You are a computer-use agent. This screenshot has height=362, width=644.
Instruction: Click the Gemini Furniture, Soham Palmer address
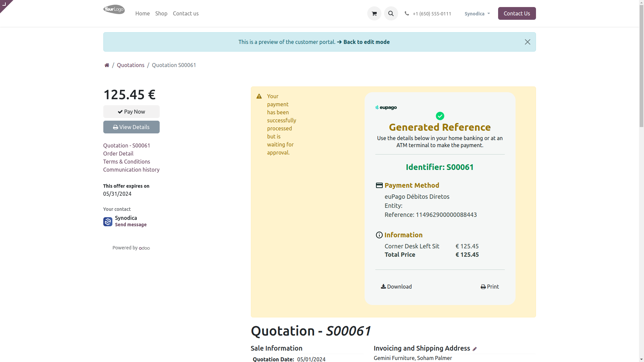(413, 358)
